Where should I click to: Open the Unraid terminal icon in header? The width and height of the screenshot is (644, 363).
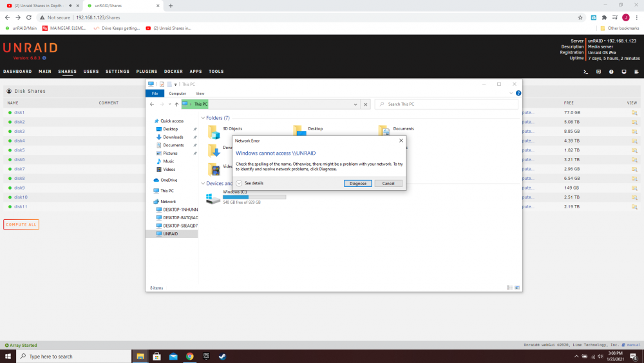tap(585, 72)
